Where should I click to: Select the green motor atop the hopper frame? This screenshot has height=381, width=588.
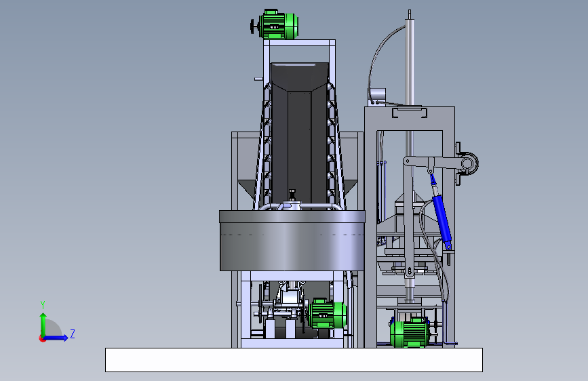[x=278, y=24]
